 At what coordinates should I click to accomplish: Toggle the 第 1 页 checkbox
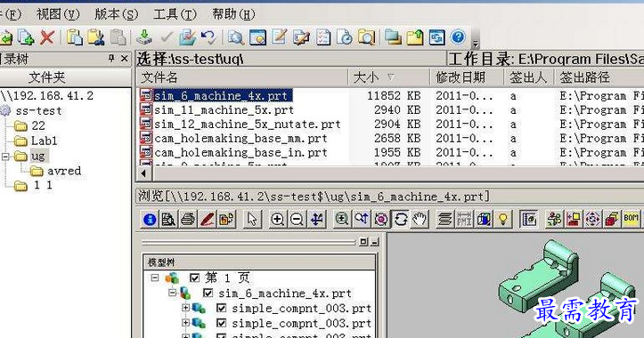click(195, 278)
